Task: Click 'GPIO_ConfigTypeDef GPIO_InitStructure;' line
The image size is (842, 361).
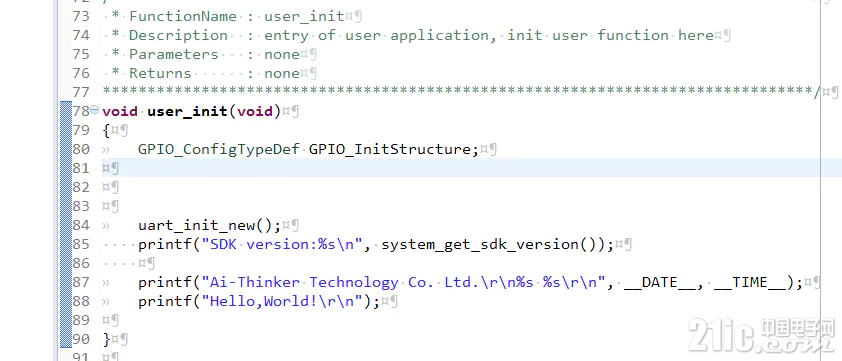Action: point(308,149)
